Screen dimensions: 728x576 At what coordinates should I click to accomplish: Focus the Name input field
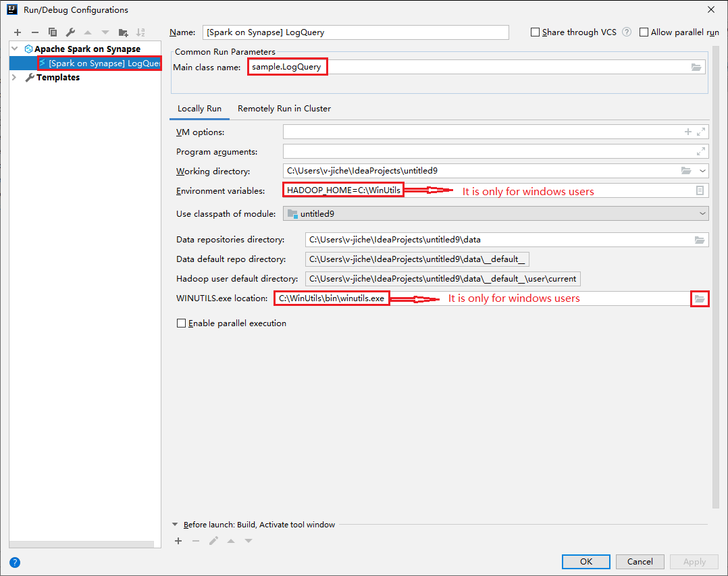coord(356,32)
